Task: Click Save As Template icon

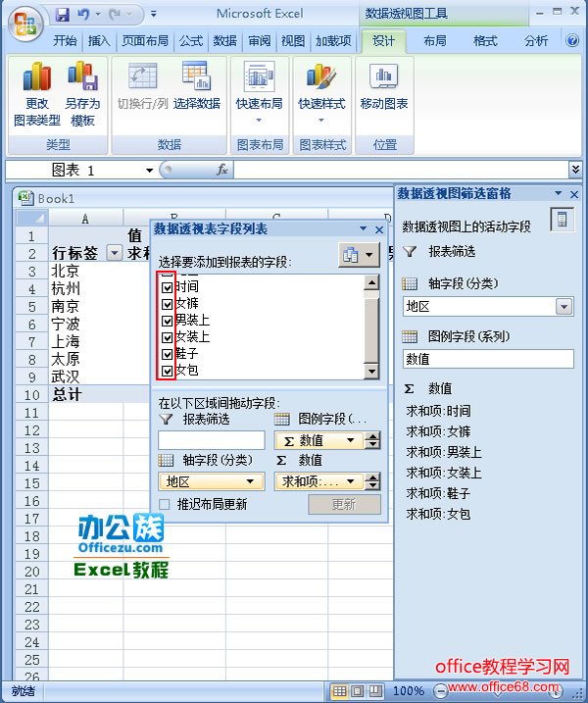Action: point(82,94)
